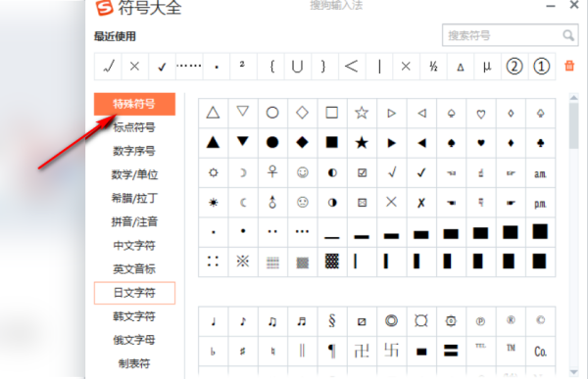The width and height of the screenshot is (588, 379).
Task: Insert the copyright symbol ©
Action: 540,321
